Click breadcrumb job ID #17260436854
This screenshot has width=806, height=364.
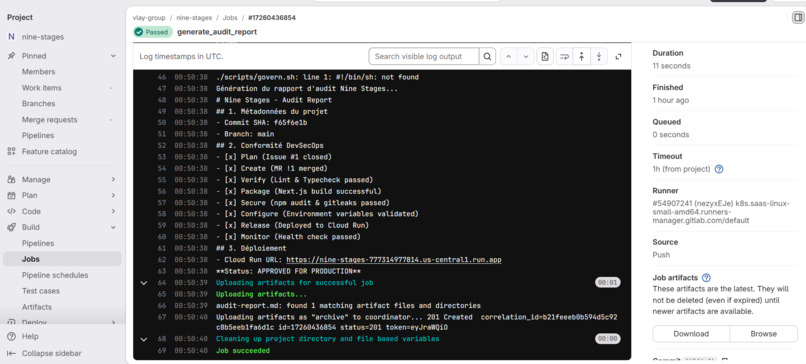point(272,17)
